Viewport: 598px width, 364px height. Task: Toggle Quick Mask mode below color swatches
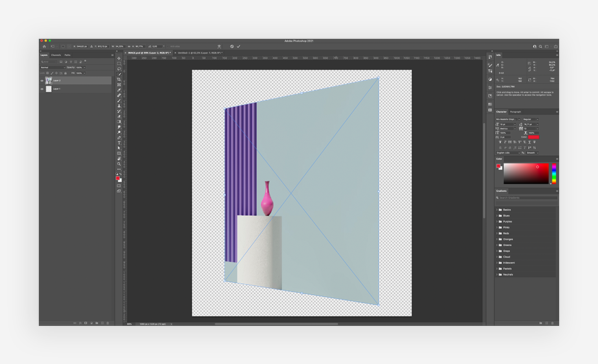pyautogui.click(x=119, y=186)
